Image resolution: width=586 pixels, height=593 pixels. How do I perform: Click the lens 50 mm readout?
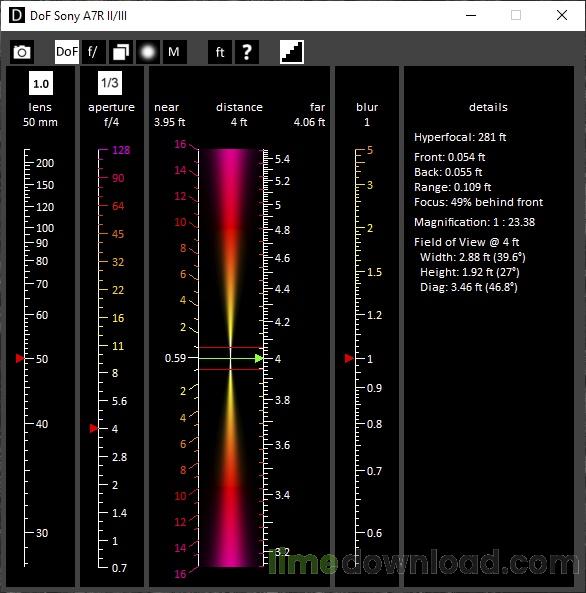40,122
